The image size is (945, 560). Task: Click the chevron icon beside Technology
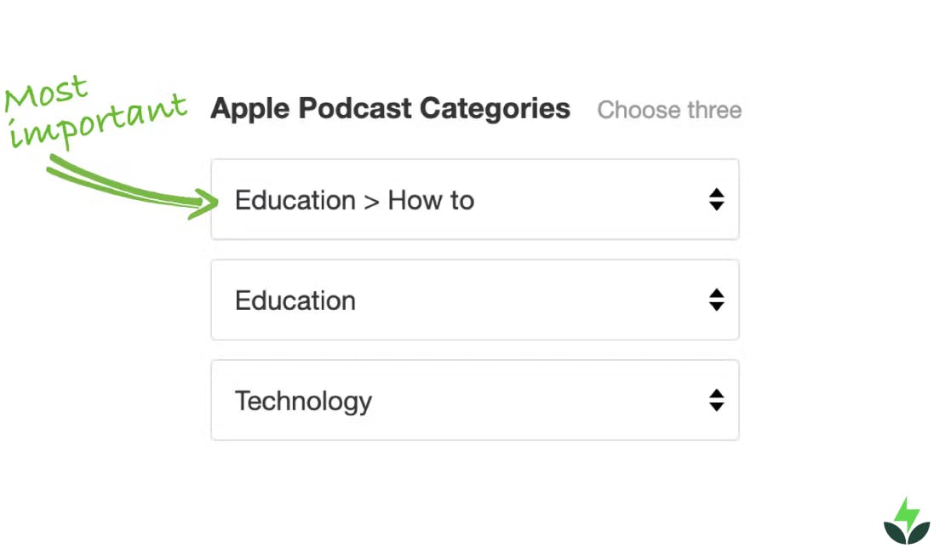point(717,400)
